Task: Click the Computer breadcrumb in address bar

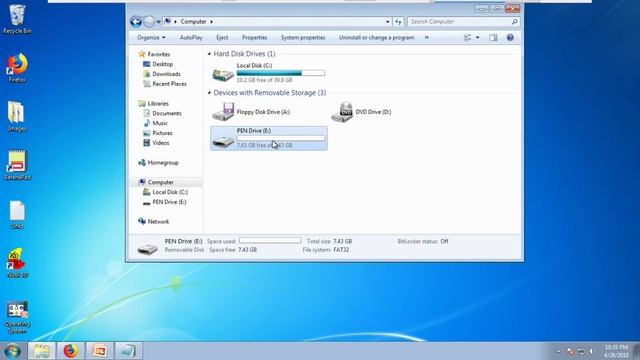Action: click(x=193, y=22)
